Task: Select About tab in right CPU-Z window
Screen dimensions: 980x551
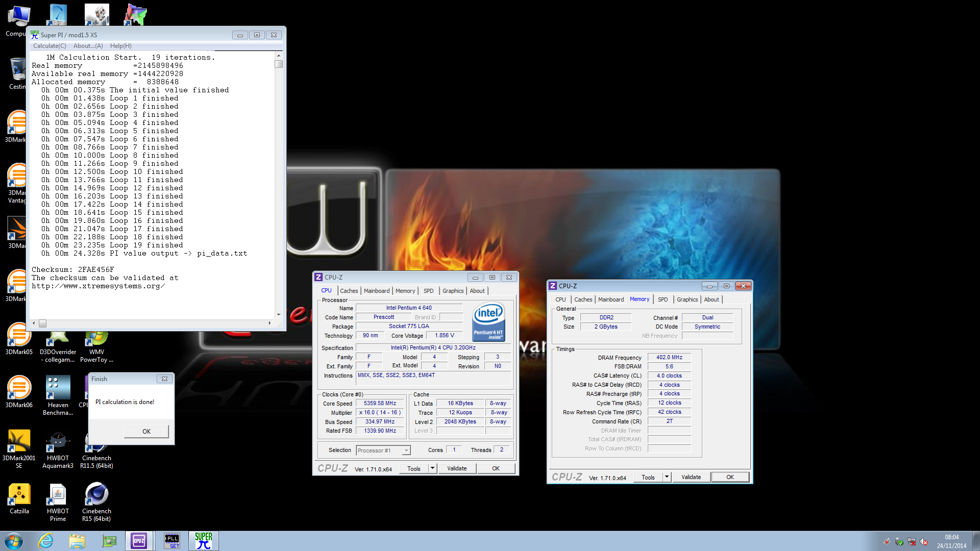Action: coord(712,299)
